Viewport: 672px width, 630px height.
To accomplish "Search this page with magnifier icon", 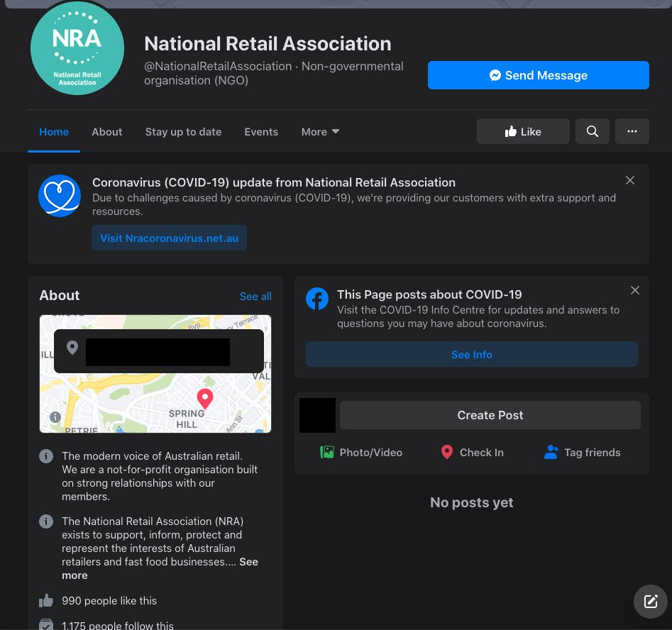I will coord(592,131).
